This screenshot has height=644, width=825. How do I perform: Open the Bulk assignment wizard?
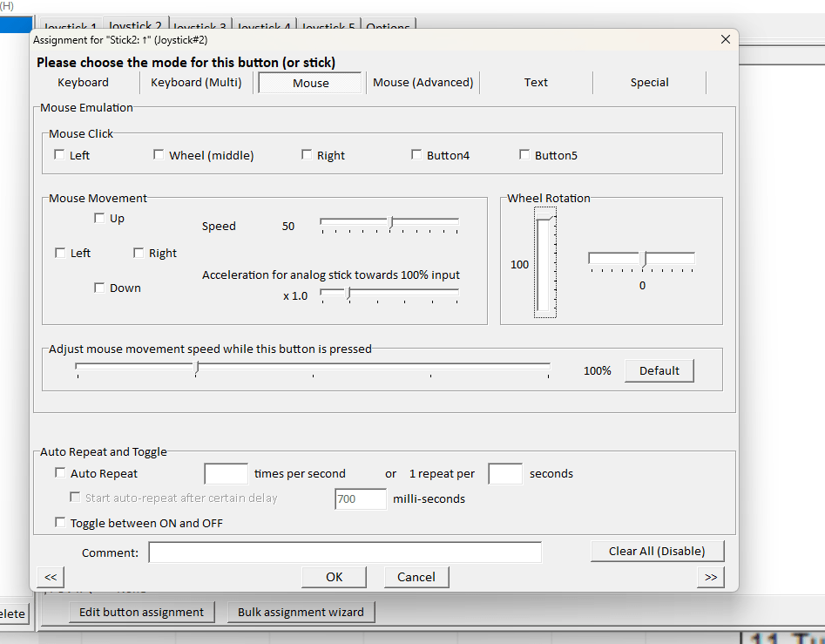(301, 613)
